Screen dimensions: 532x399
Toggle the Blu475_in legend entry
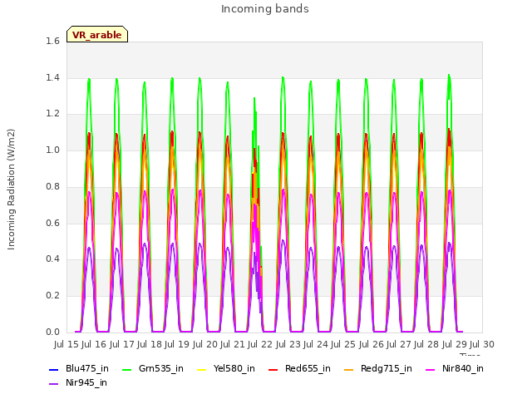tap(79, 369)
